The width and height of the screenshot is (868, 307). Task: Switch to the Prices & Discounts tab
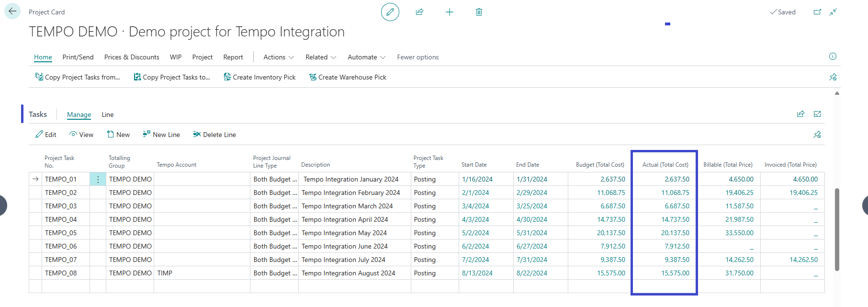tap(132, 57)
